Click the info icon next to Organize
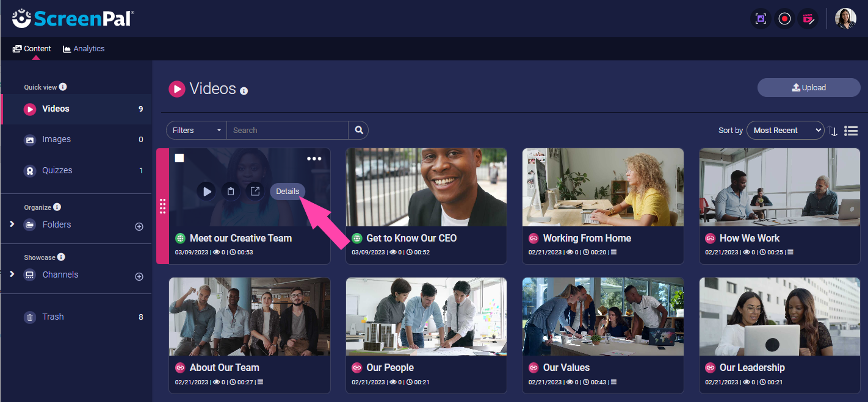 tap(57, 207)
